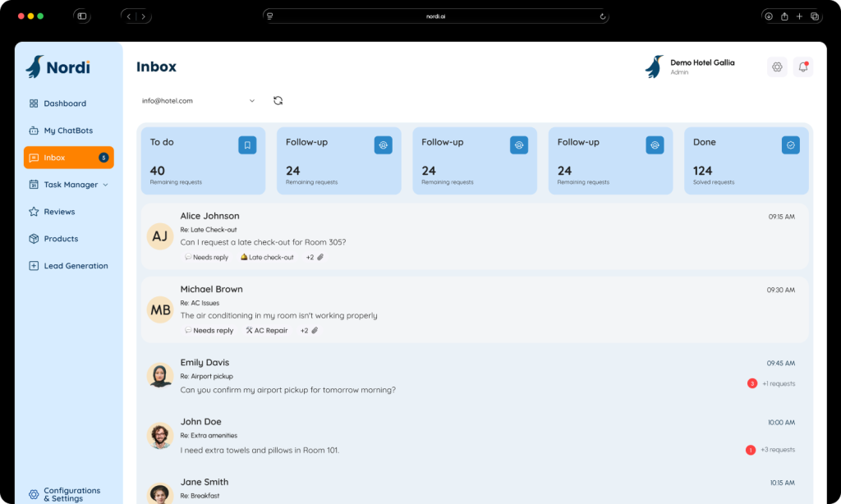Click the checkmark icon on Done card
The image size is (841, 504).
point(790,145)
